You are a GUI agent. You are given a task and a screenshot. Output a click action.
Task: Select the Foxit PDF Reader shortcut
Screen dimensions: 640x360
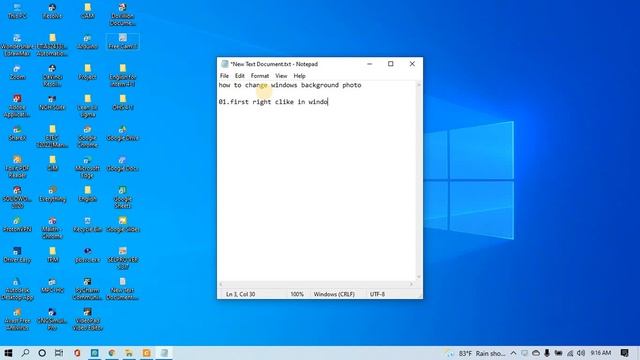(x=17, y=167)
